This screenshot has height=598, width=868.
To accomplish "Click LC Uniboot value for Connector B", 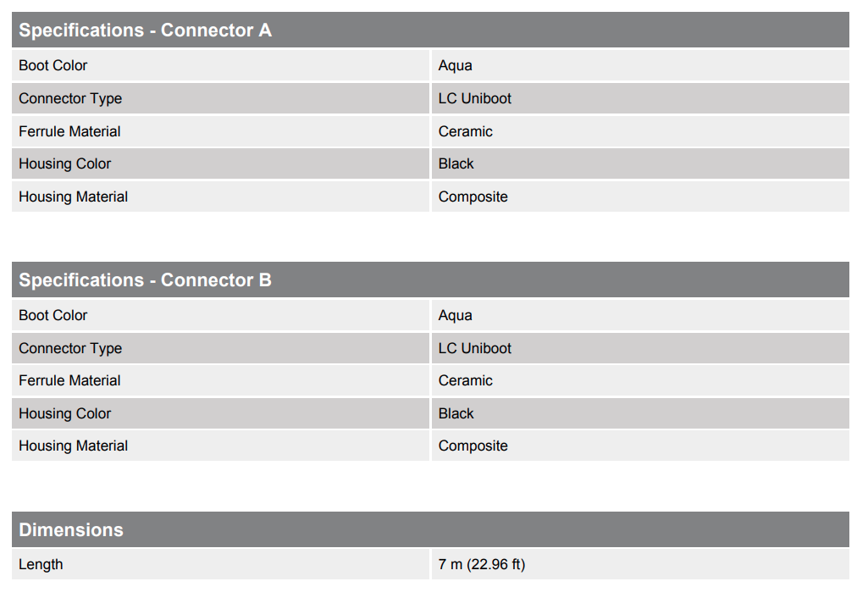I will 475,348.
